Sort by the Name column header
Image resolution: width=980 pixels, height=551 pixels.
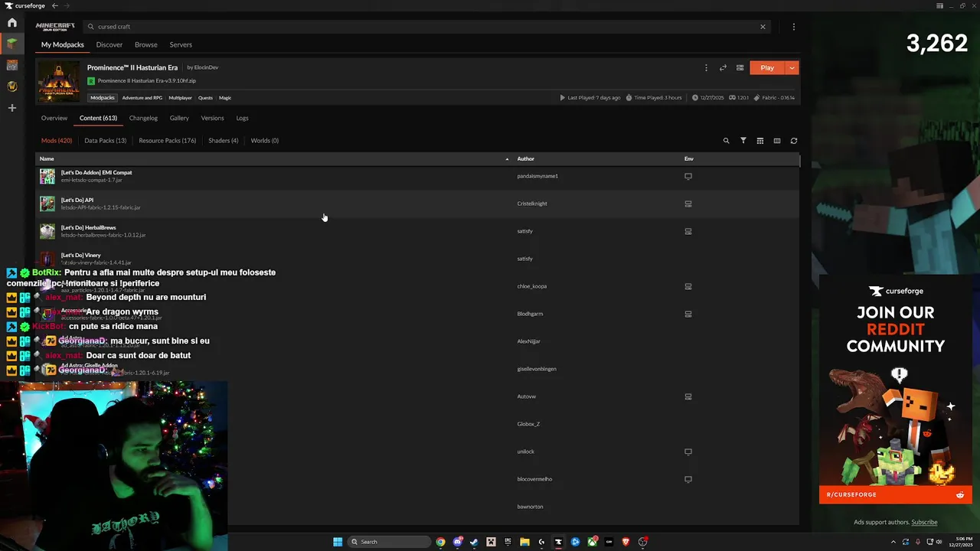47,158
